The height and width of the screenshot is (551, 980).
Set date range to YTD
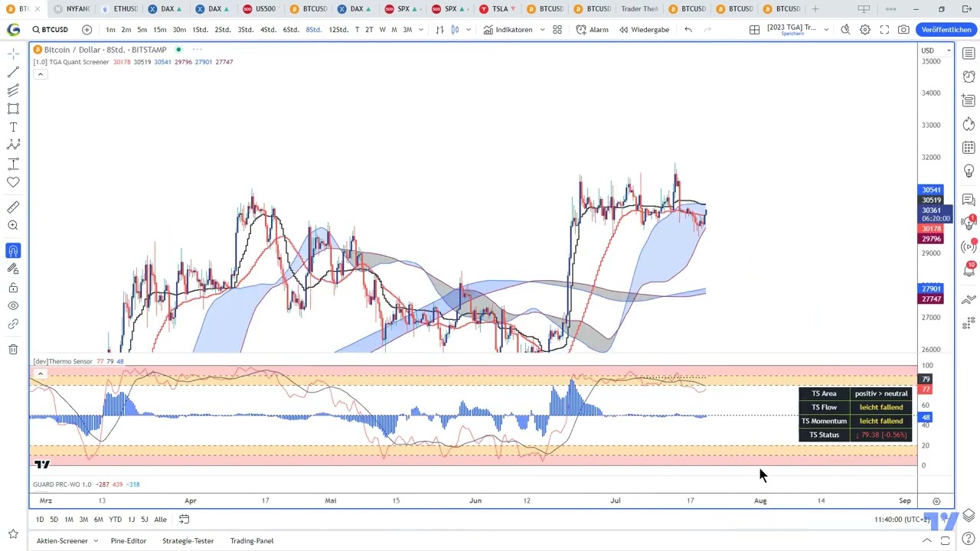(x=115, y=520)
